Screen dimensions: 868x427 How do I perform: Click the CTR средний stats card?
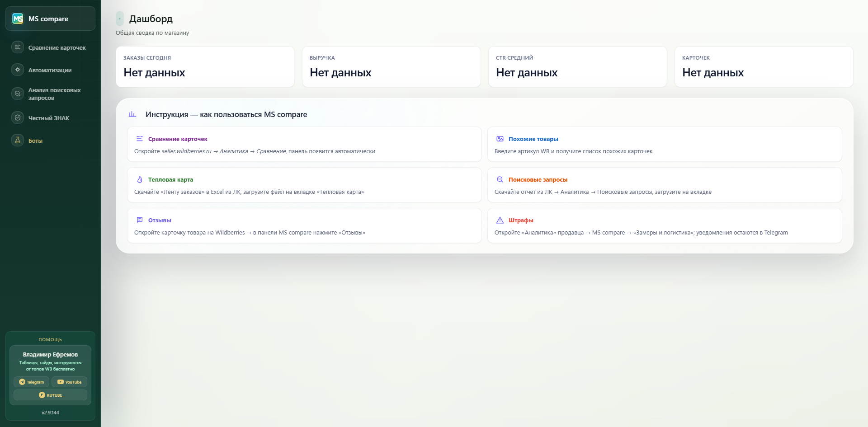578,66
